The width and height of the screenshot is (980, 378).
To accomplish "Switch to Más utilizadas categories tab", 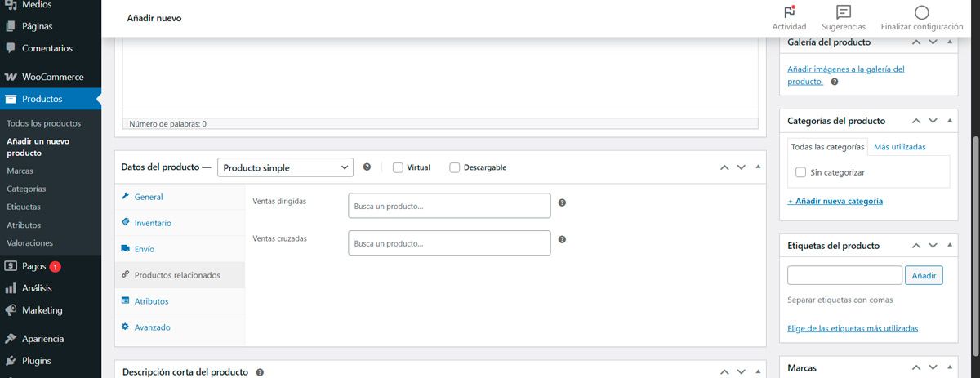I will tap(899, 147).
